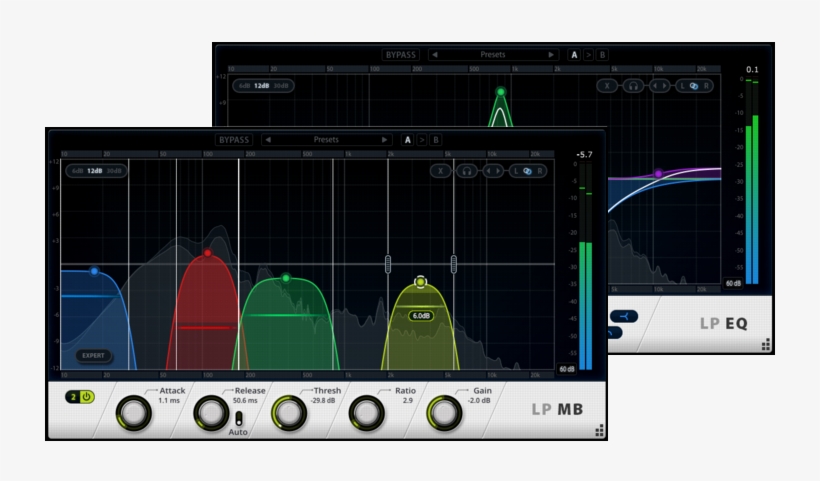Click the X band remove icon in LP MB
Viewport: 820px width, 481px height.
[441, 171]
